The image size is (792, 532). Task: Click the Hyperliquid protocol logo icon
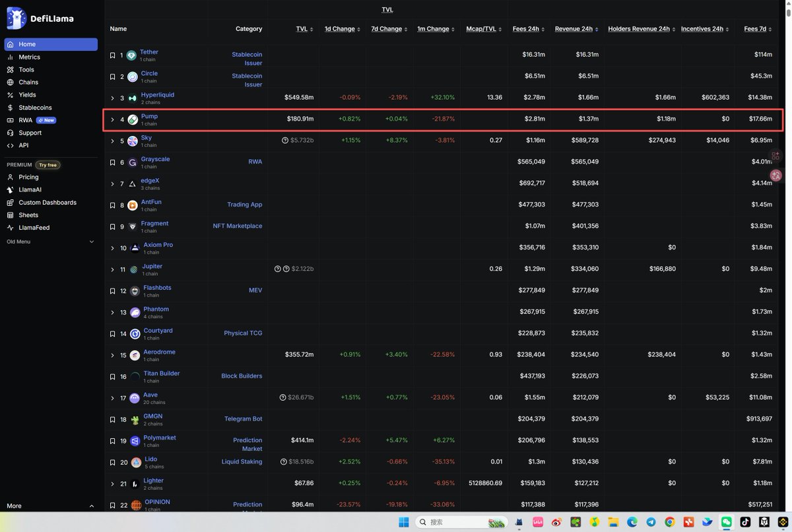(133, 98)
